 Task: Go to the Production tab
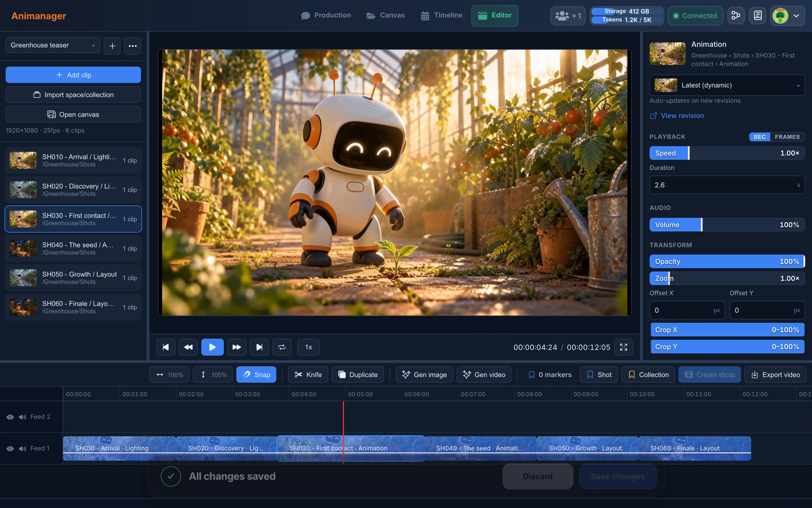[x=326, y=16]
